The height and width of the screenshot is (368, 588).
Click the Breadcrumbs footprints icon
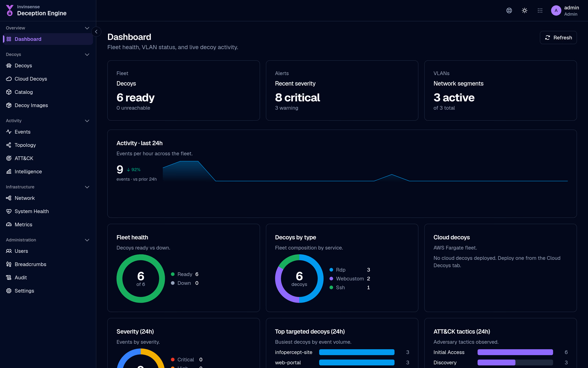[9, 264]
